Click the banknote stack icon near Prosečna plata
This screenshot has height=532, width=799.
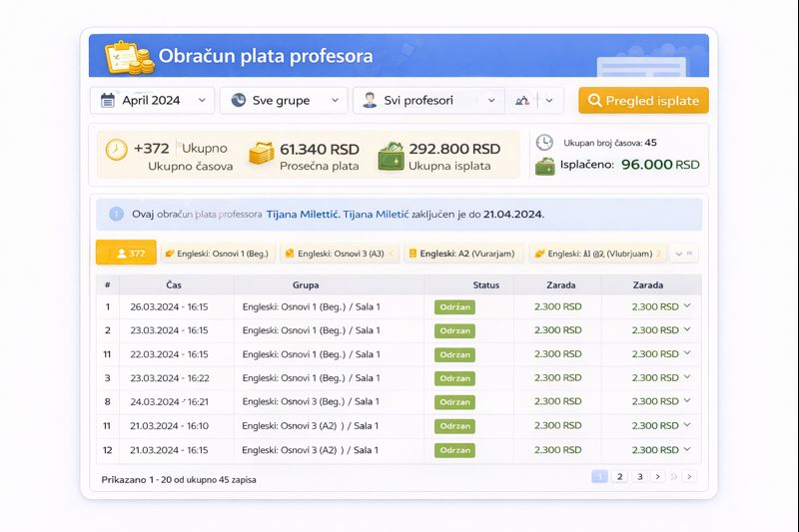262,154
